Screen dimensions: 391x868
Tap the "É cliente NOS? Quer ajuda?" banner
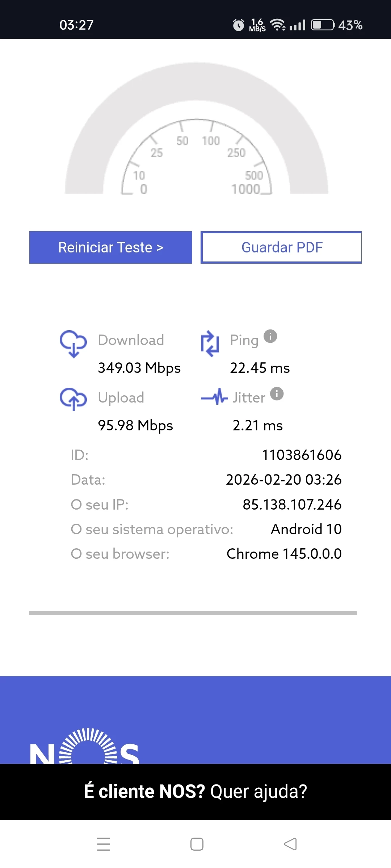click(195, 791)
